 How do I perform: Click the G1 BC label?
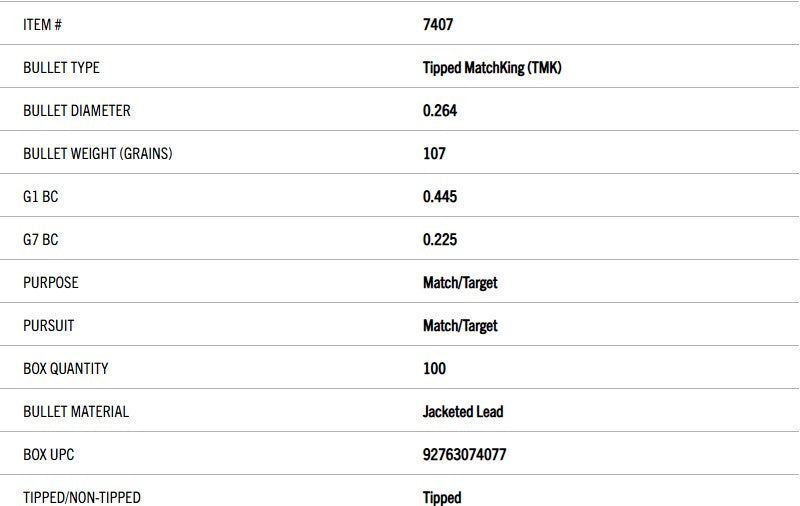(x=40, y=197)
